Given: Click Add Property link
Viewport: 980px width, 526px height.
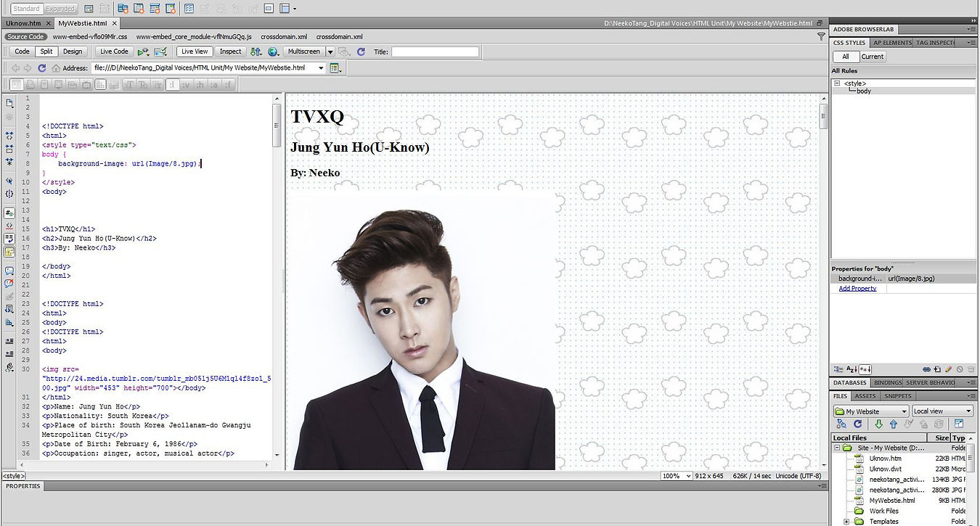Looking at the screenshot, I should (x=857, y=289).
